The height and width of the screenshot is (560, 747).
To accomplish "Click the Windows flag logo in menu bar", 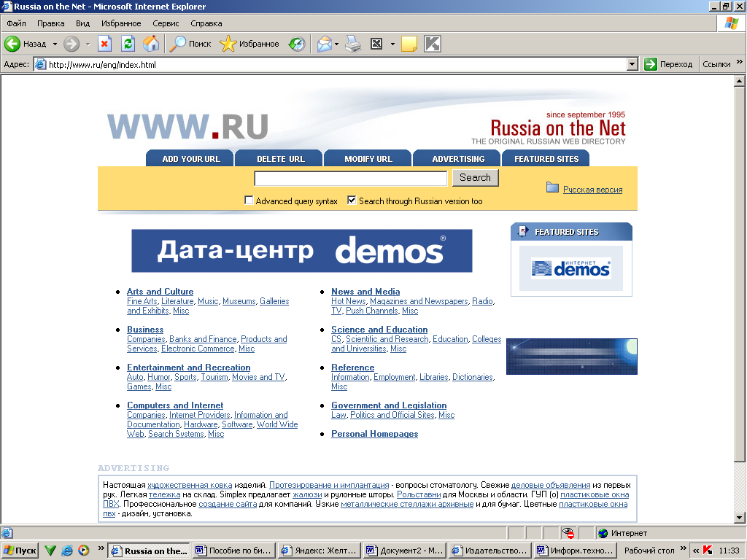I will coord(731,23).
